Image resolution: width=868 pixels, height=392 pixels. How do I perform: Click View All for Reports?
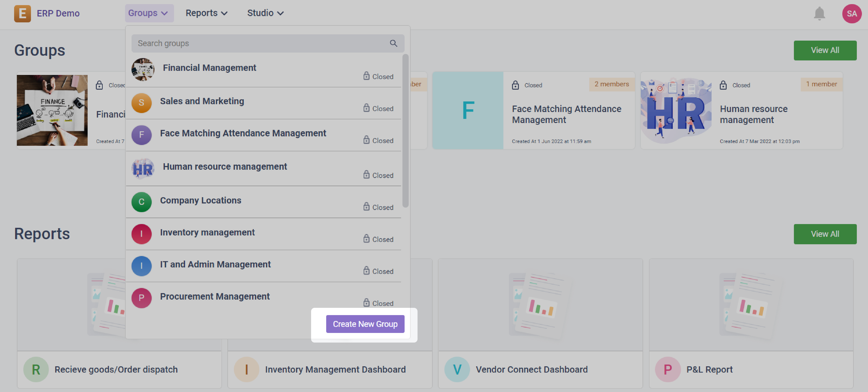click(824, 234)
